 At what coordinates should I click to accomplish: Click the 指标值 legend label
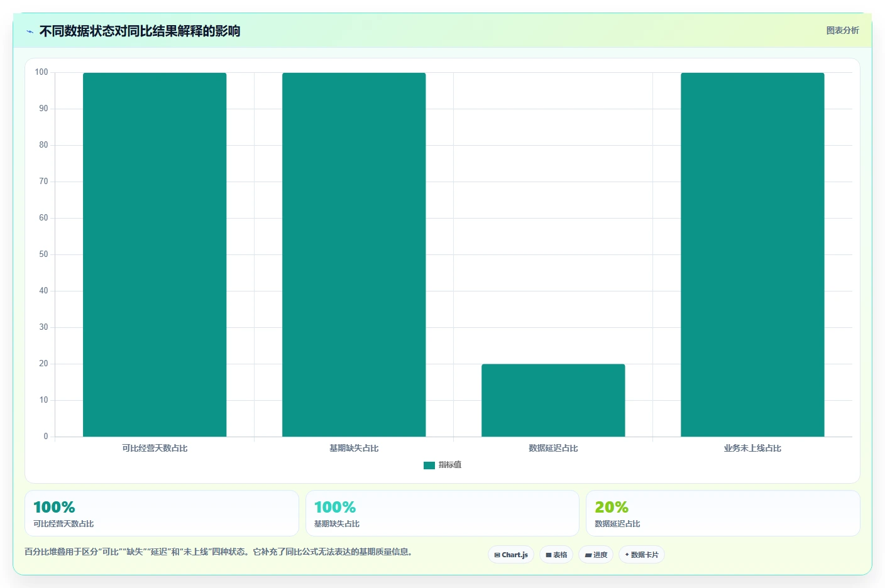click(450, 465)
